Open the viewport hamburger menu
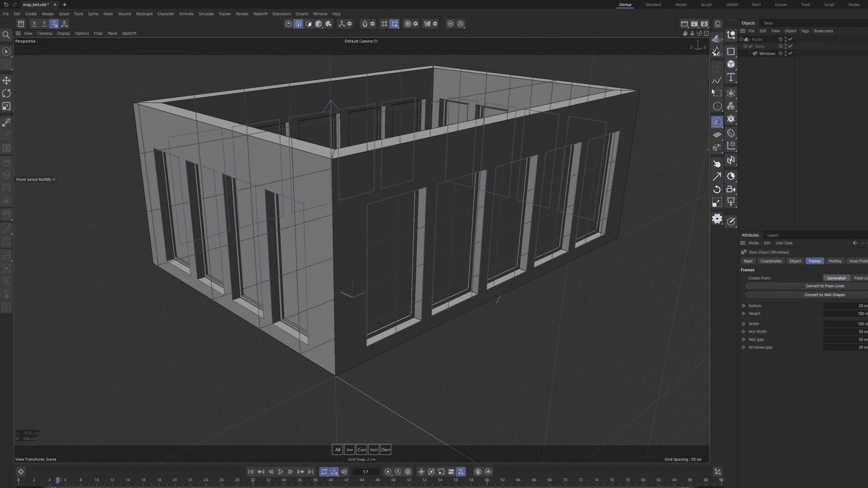This screenshot has width=868, height=488. coord(18,33)
